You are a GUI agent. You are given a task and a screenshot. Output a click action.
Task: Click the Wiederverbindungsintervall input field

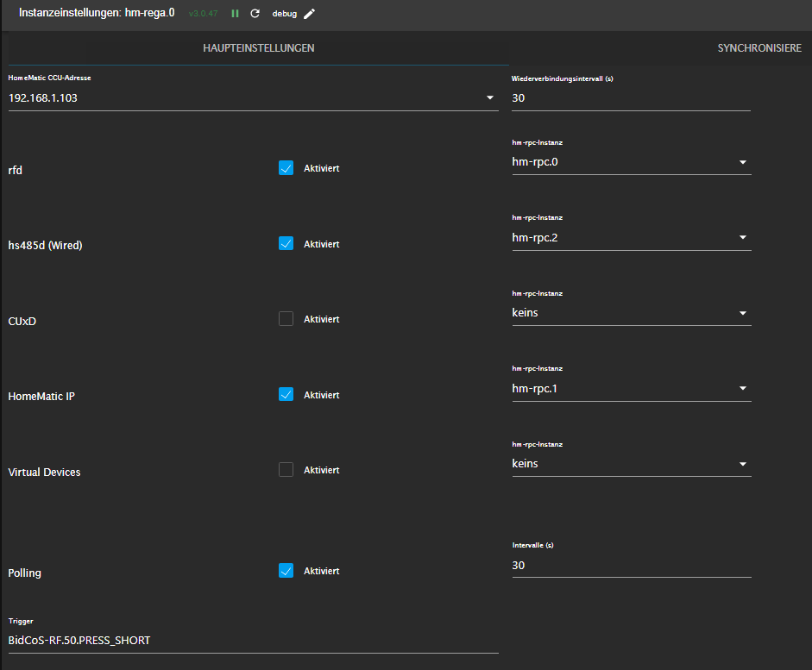[x=631, y=97]
